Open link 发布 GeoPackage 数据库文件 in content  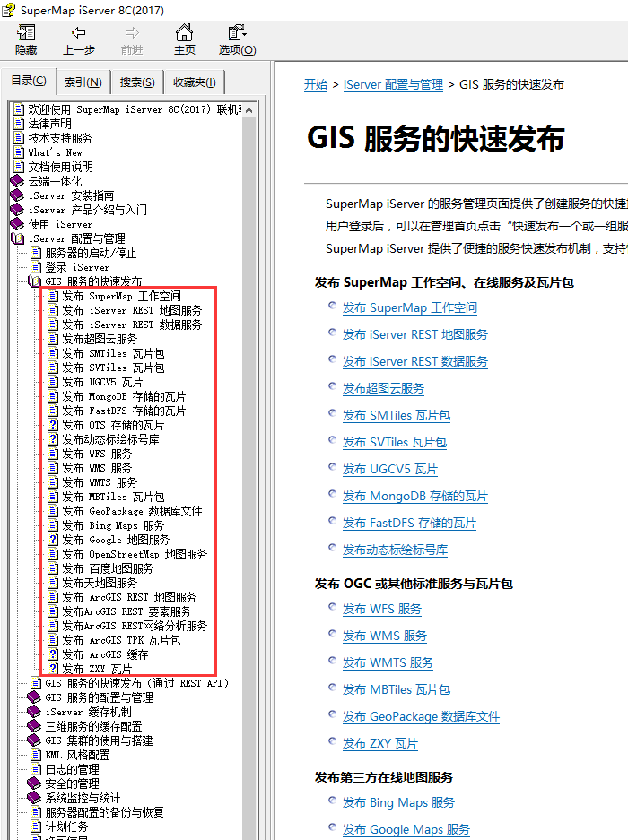tap(421, 716)
